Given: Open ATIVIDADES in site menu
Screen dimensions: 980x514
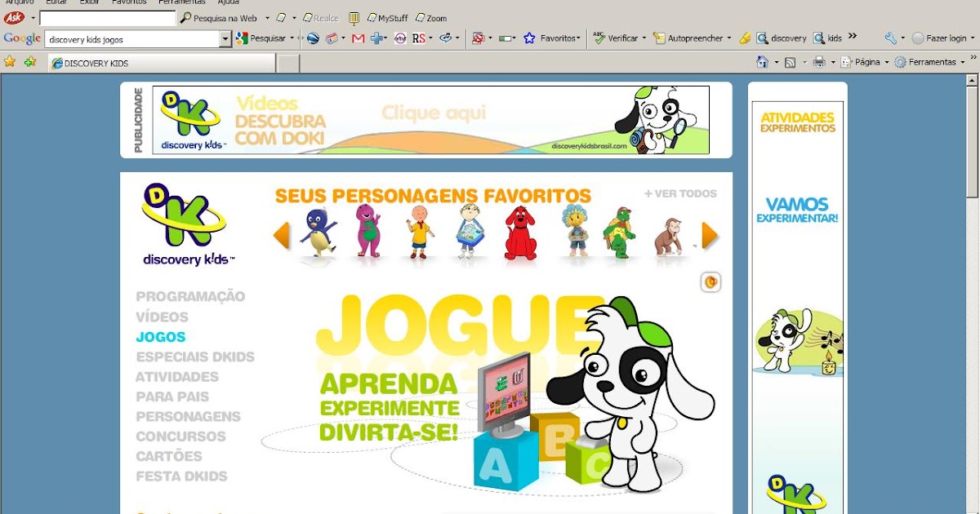Looking at the screenshot, I should 177,377.
